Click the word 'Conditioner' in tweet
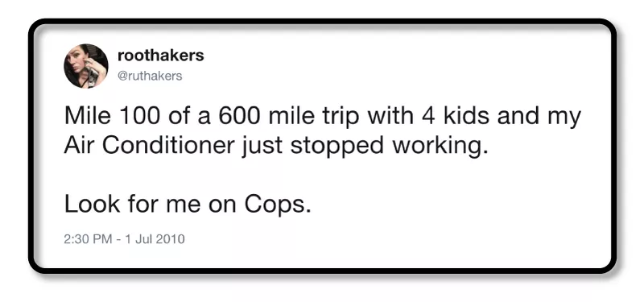 coord(168,147)
